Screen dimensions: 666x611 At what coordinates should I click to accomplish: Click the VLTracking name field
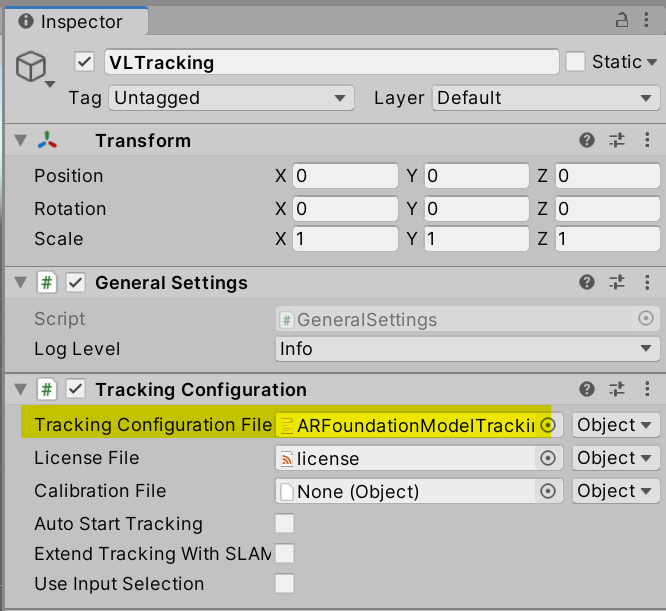click(331, 62)
